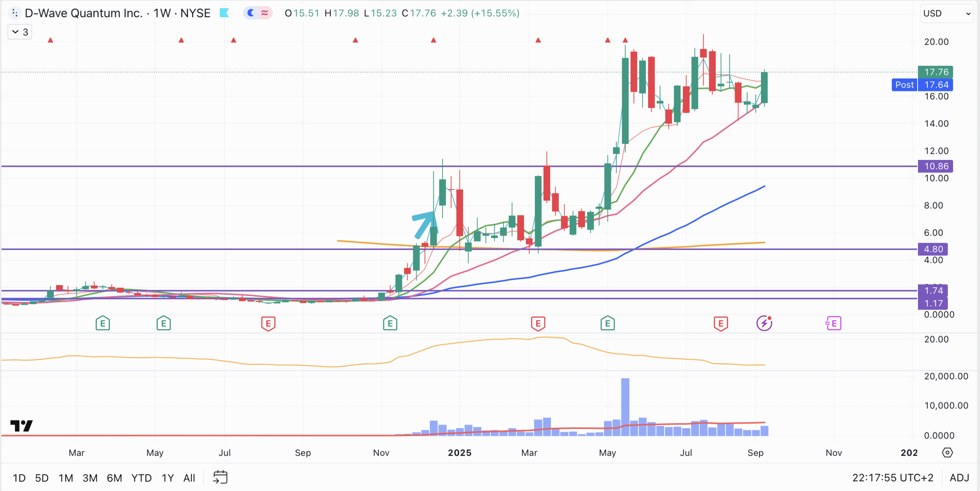Click the low value L15.23

[380, 13]
